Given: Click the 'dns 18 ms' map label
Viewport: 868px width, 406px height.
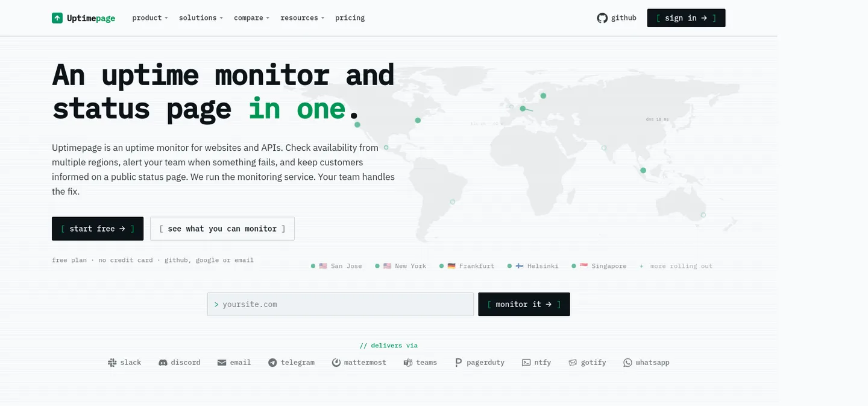Looking at the screenshot, I should pyautogui.click(x=657, y=119).
